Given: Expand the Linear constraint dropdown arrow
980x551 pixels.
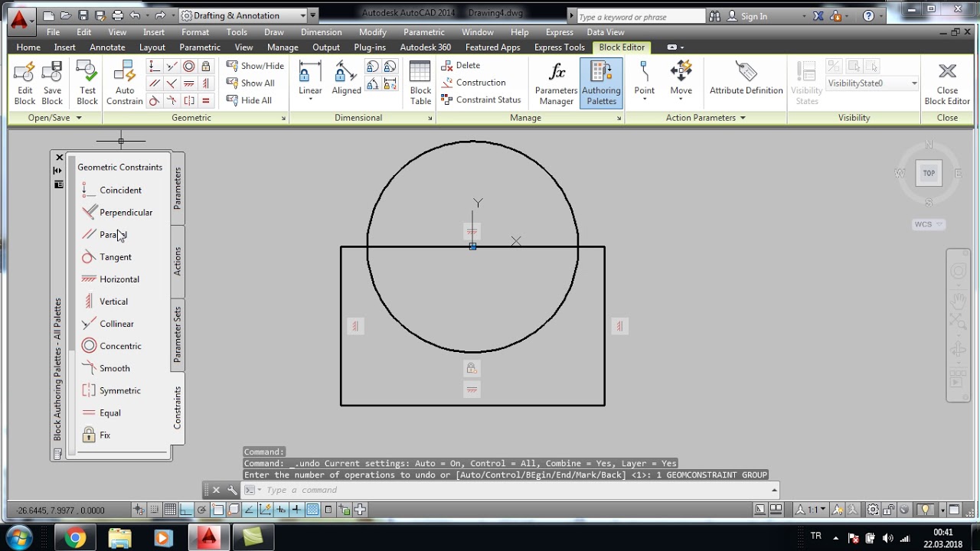Looking at the screenshot, I should pos(310,100).
